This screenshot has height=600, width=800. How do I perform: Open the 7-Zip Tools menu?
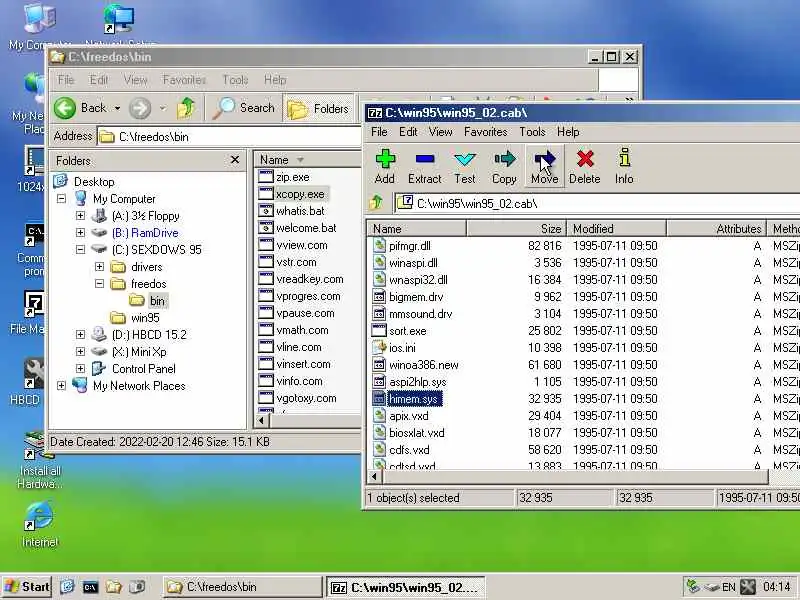pos(532,132)
